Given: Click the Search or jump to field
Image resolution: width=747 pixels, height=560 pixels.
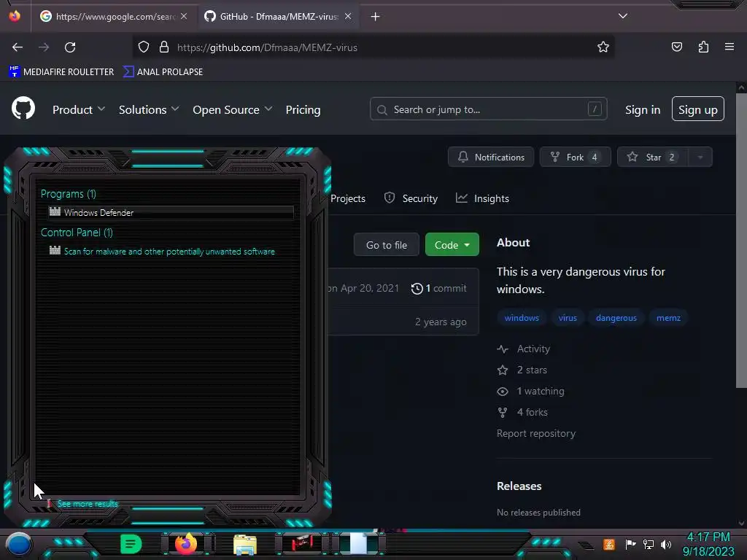Looking at the screenshot, I should (x=488, y=109).
